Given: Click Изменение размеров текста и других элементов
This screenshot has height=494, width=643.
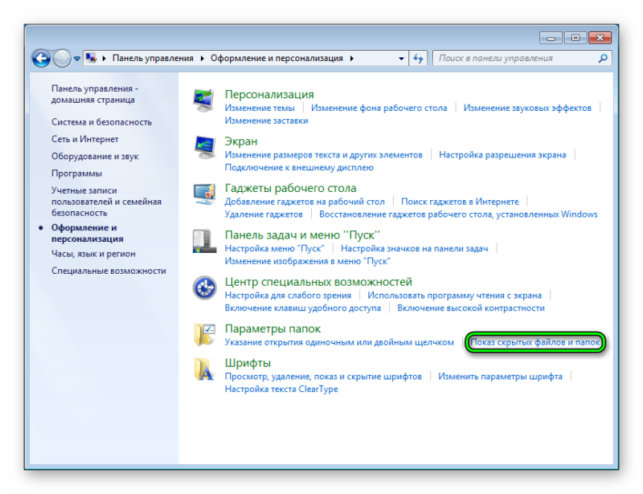Looking at the screenshot, I should [x=324, y=155].
